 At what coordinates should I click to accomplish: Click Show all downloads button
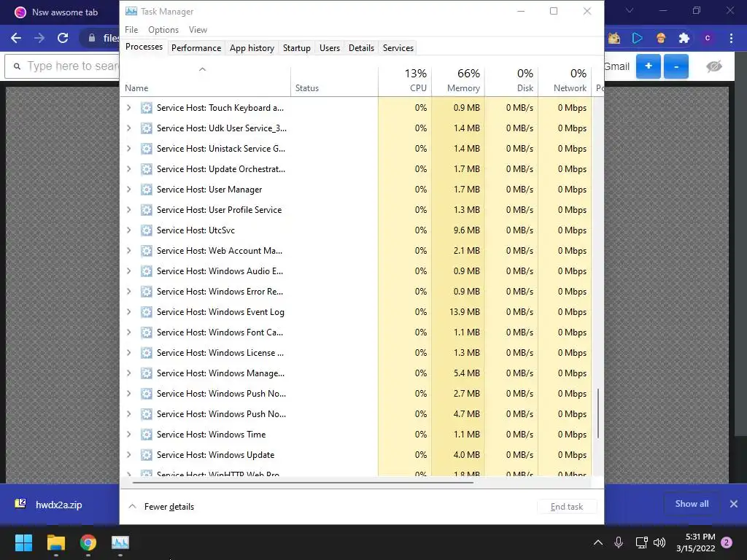(692, 504)
